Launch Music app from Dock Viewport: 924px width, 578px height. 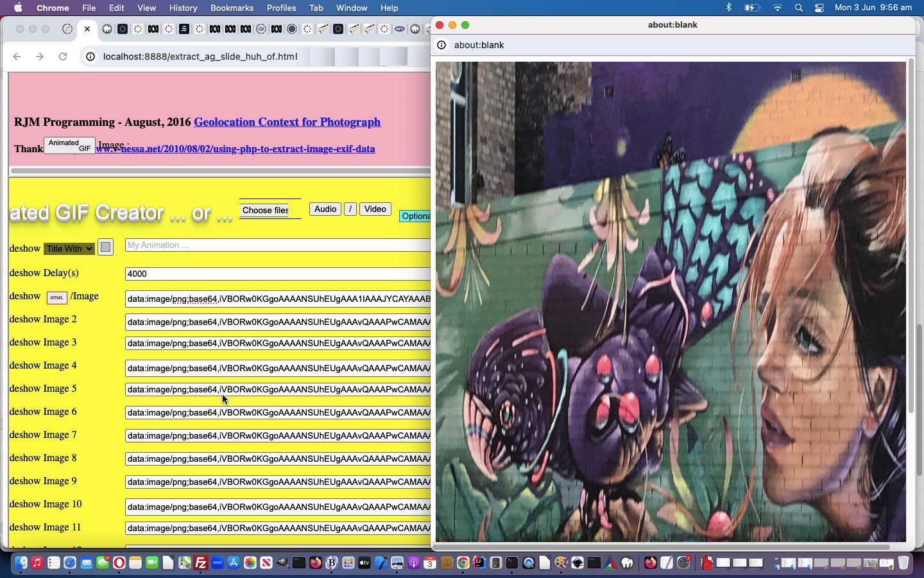pos(37,563)
